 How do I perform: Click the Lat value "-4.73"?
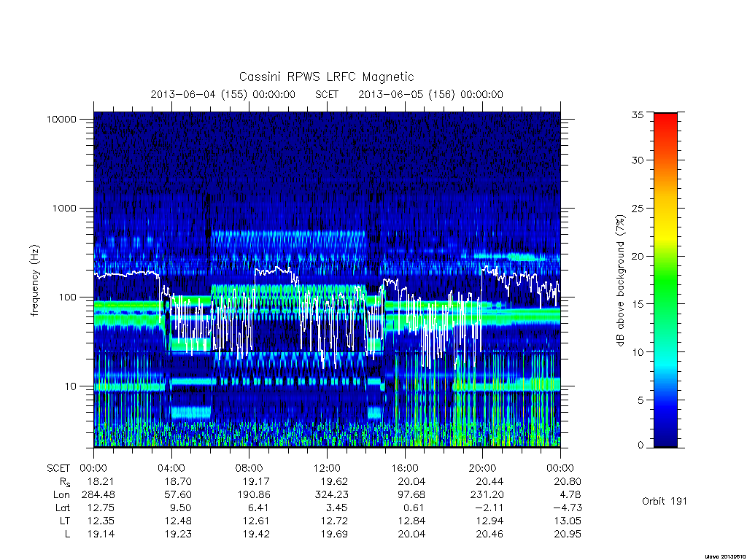[x=568, y=507]
